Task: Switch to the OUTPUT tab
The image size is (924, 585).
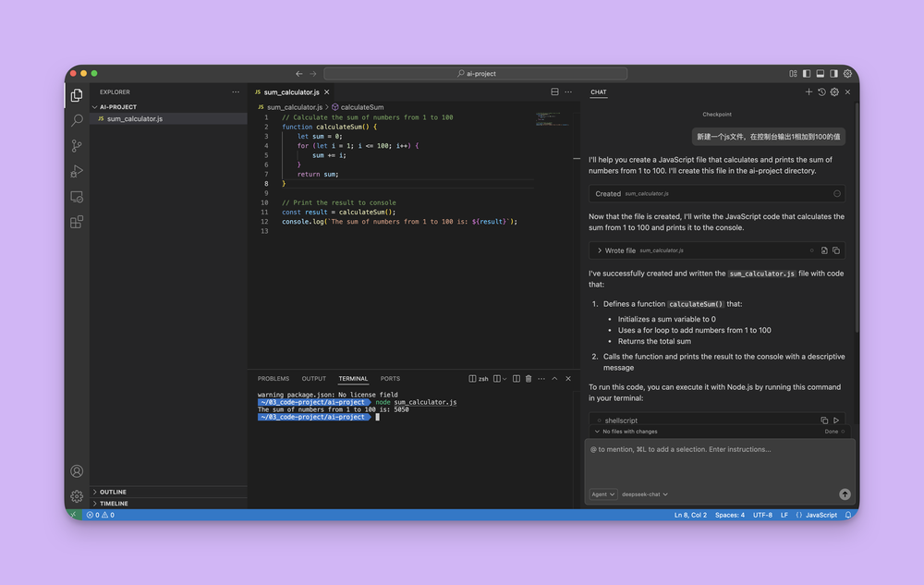Action: (314, 379)
